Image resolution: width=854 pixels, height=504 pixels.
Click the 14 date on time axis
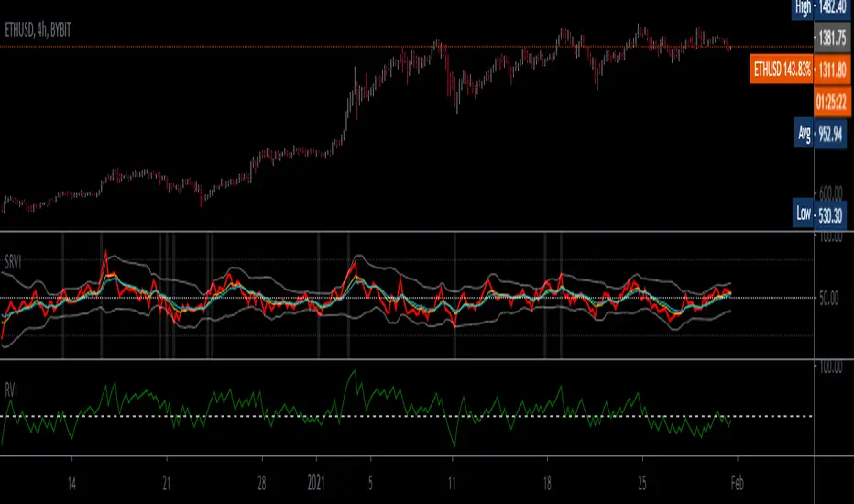pyautogui.click(x=71, y=483)
